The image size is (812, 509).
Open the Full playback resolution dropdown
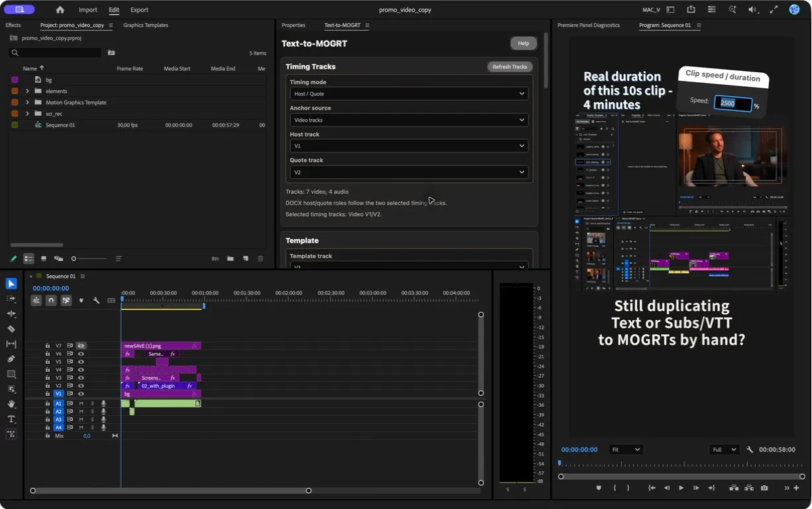coord(724,449)
